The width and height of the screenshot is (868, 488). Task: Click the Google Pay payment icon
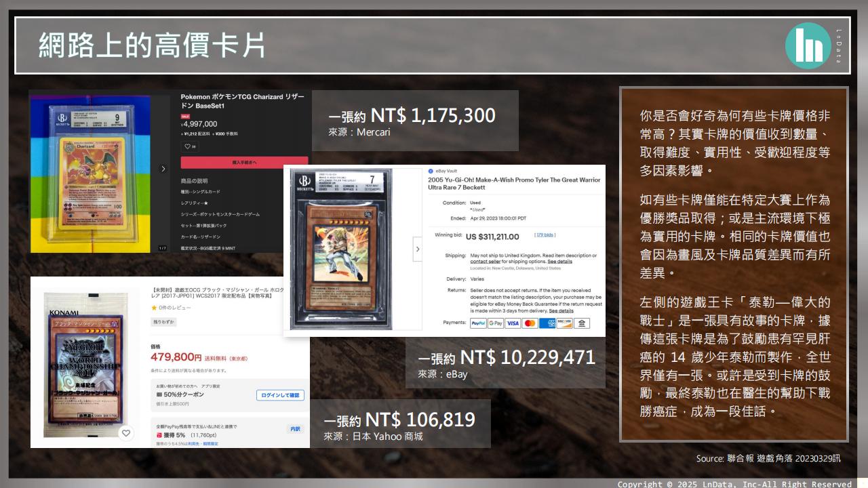coord(496,323)
